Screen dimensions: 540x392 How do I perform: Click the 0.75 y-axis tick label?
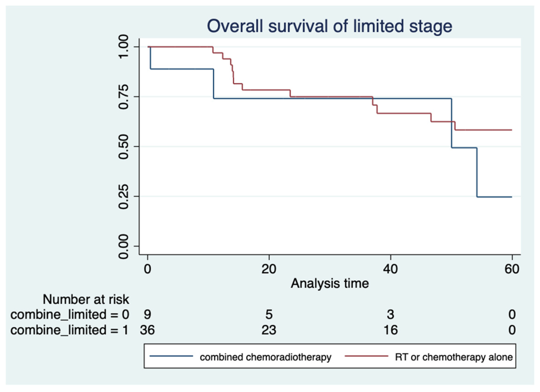[123, 97]
